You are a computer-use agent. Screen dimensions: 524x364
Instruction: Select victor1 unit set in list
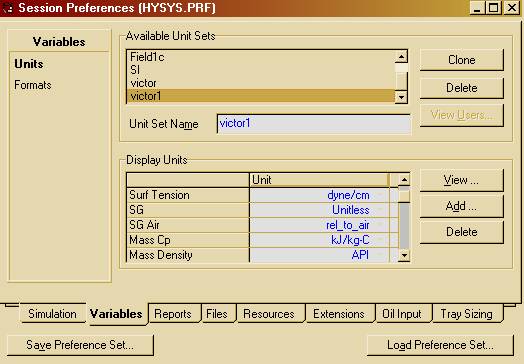pos(261,96)
